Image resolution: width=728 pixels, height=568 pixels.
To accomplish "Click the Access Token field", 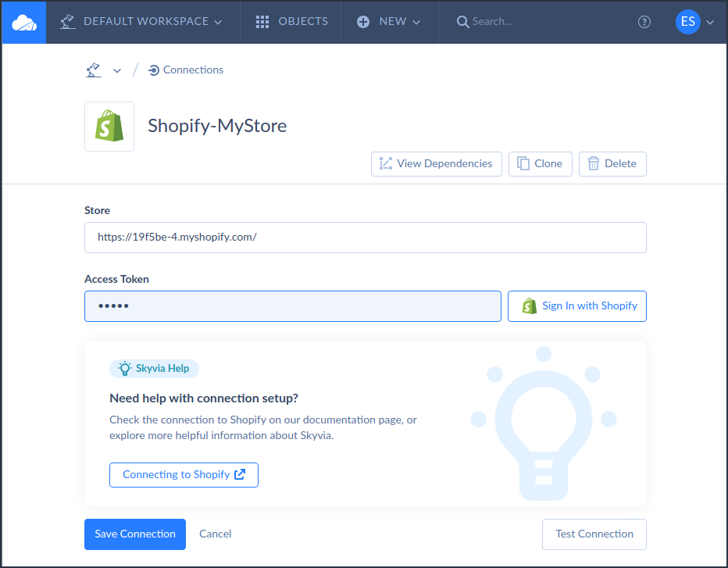I will pyautogui.click(x=293, y=306).
